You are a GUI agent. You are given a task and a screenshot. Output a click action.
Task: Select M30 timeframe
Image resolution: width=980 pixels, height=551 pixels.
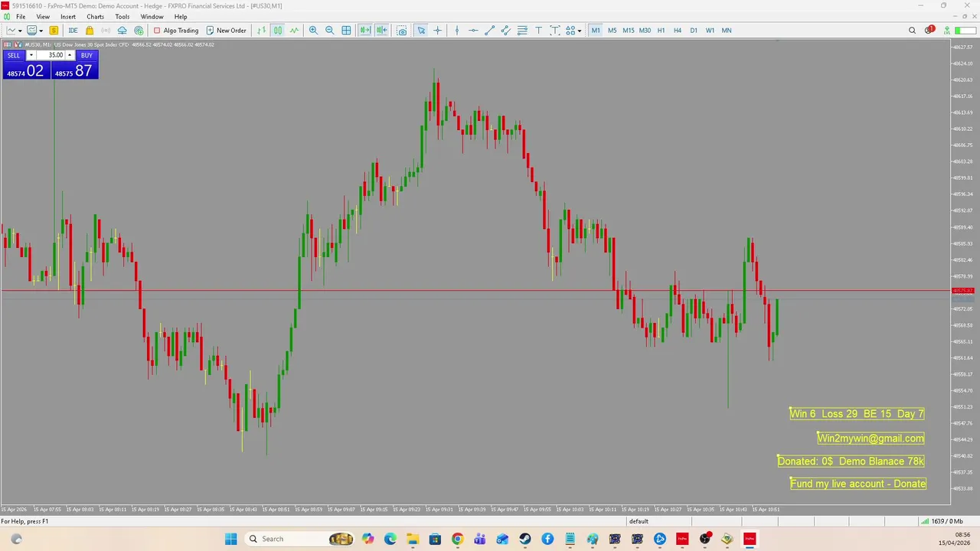click(x=645, y=31)
